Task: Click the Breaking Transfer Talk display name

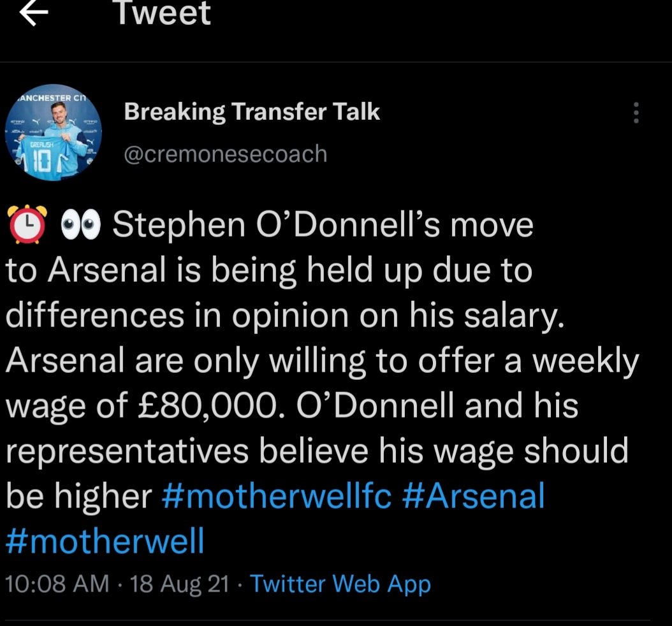Action: pyautogui.click(x=252, y=112)
